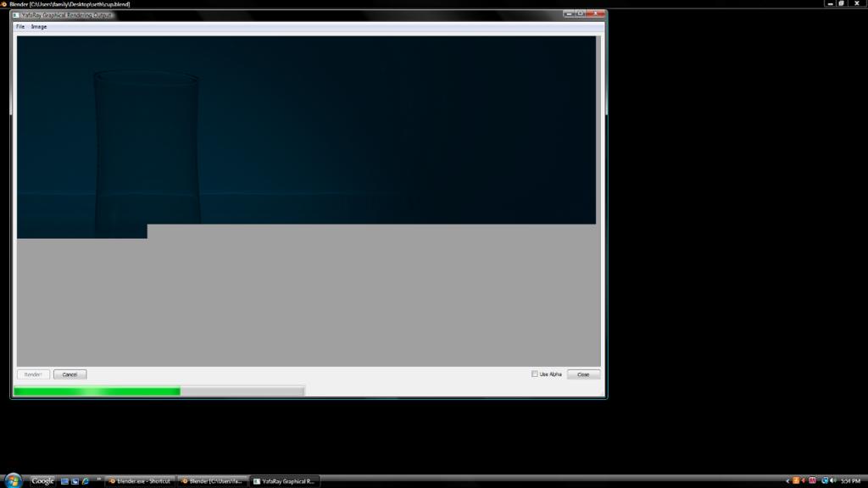This screenshot has height=488, width=868.
Task: Switch to the Blender taskbar button
Action: [213, 481]
